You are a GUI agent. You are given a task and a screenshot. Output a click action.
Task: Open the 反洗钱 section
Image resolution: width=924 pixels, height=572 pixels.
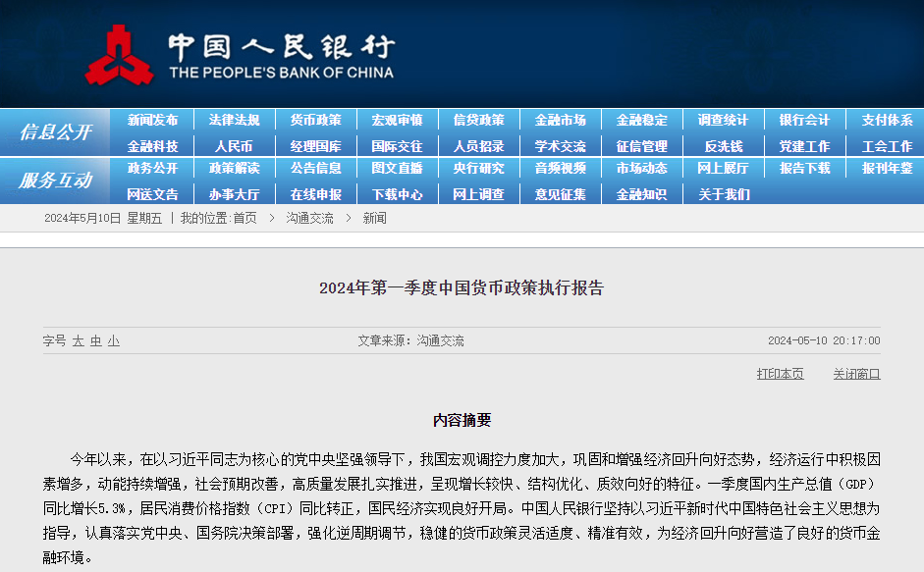click(724, 146)
